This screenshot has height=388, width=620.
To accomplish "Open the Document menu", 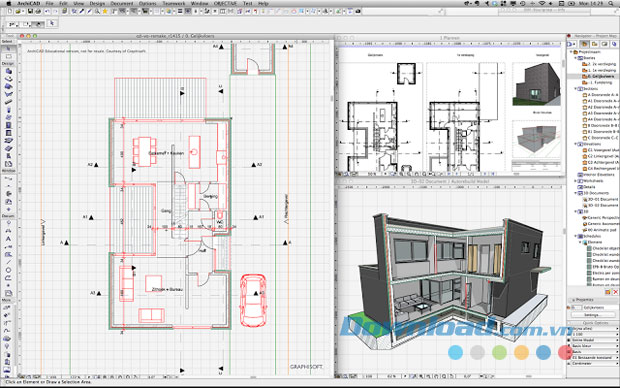I will (122, 3).
